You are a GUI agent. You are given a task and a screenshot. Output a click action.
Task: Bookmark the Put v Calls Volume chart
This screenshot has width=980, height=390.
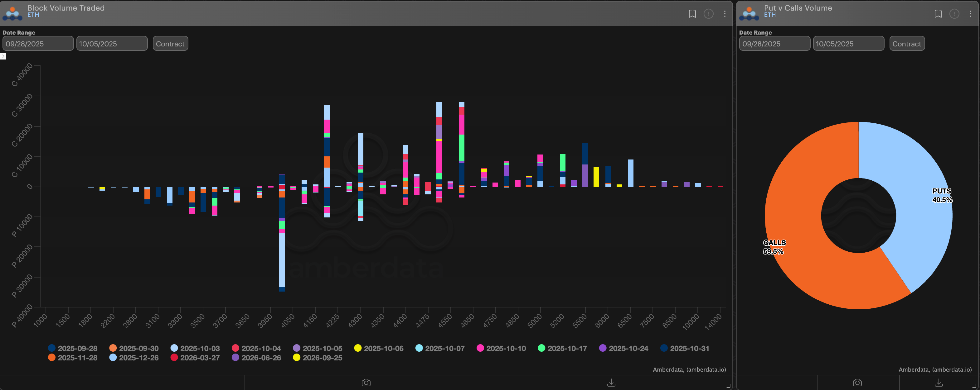938,14
